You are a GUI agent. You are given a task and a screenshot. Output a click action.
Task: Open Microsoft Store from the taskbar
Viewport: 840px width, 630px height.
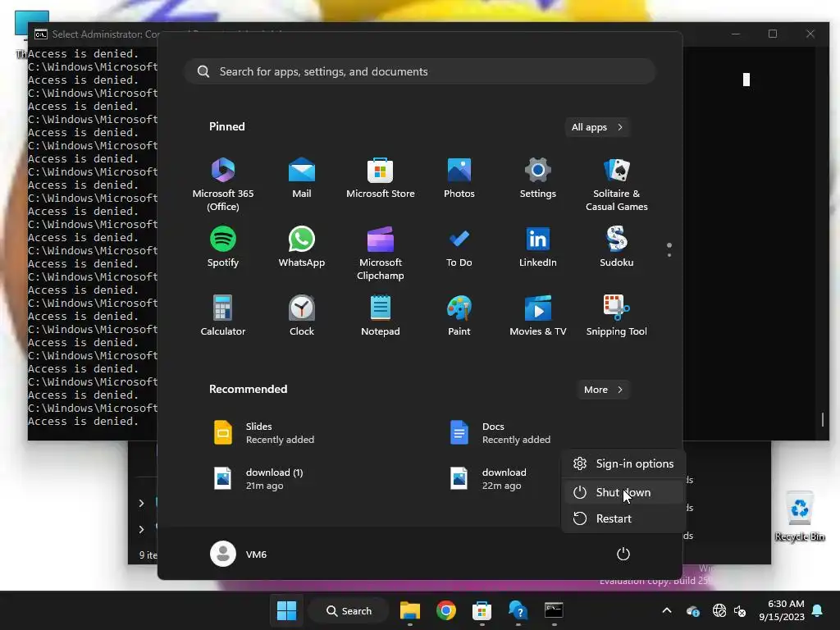[x=482, y=610]
